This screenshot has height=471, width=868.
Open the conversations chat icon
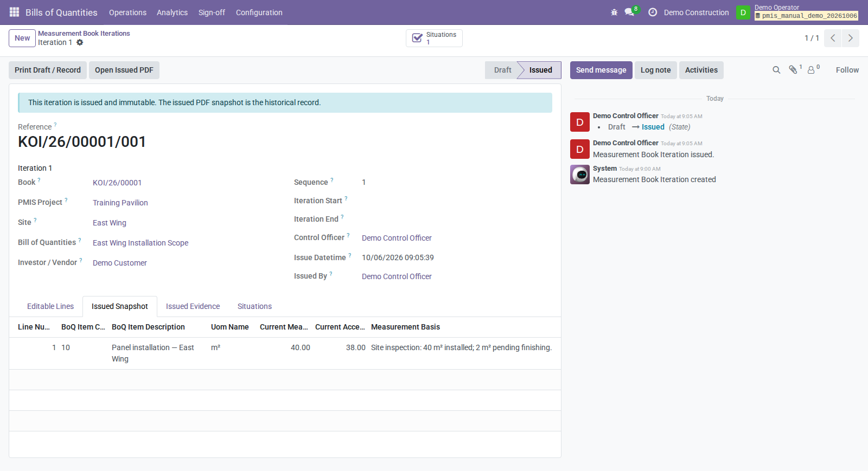pyautogui.click(x=629, y=12)
